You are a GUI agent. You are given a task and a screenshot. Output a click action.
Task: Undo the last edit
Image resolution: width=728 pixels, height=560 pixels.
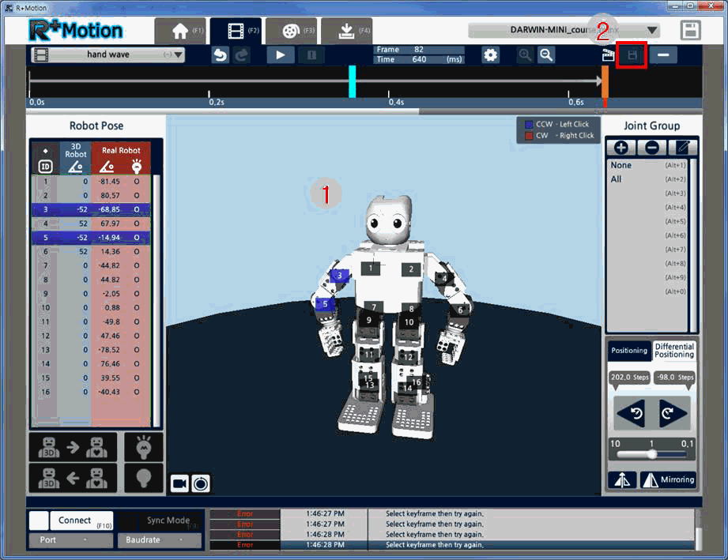coord(220,55)
